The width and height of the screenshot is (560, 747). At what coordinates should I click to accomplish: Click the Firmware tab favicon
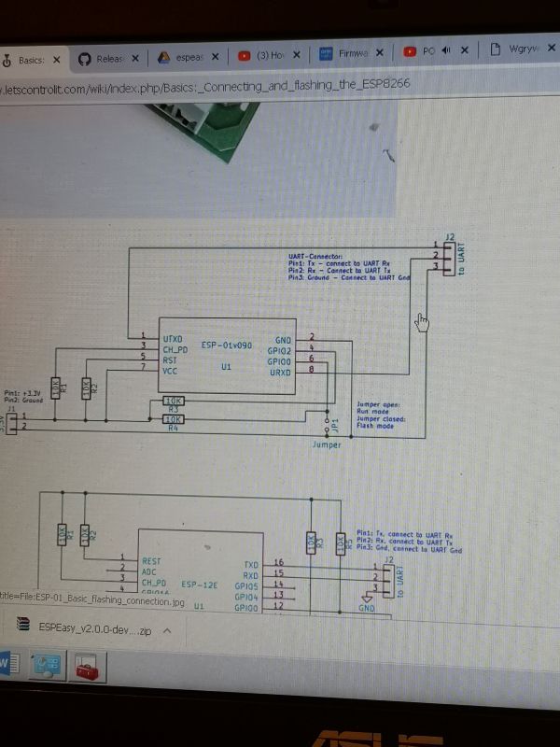pos(326,53)
